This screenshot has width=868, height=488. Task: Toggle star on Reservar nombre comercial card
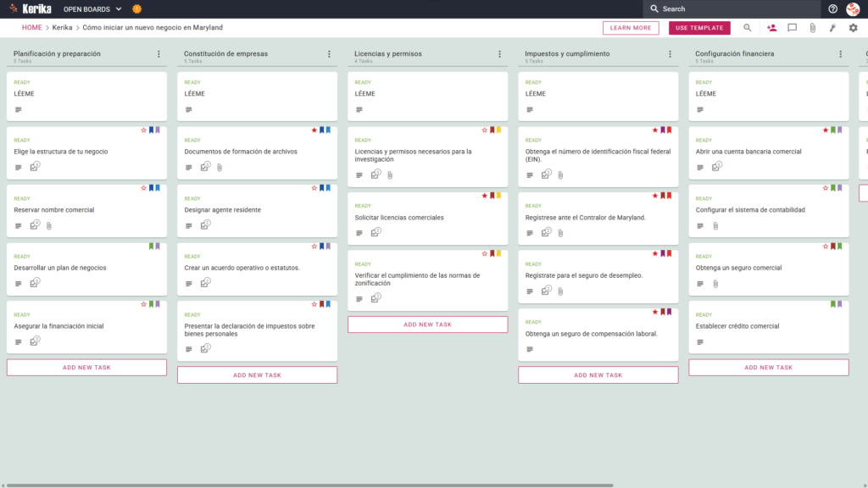(x=144, y=188)
